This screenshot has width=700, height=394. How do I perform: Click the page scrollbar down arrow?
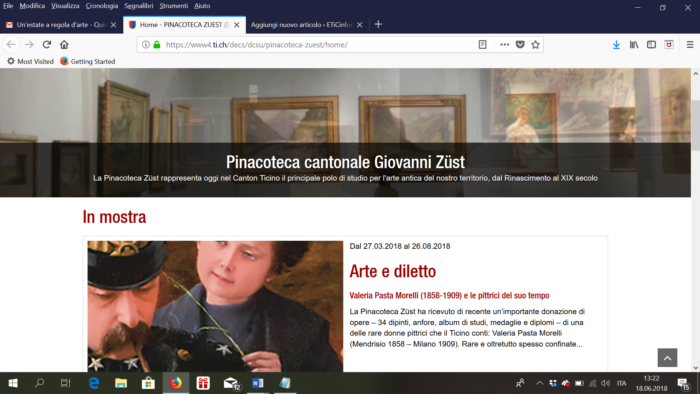click(696, 367)
